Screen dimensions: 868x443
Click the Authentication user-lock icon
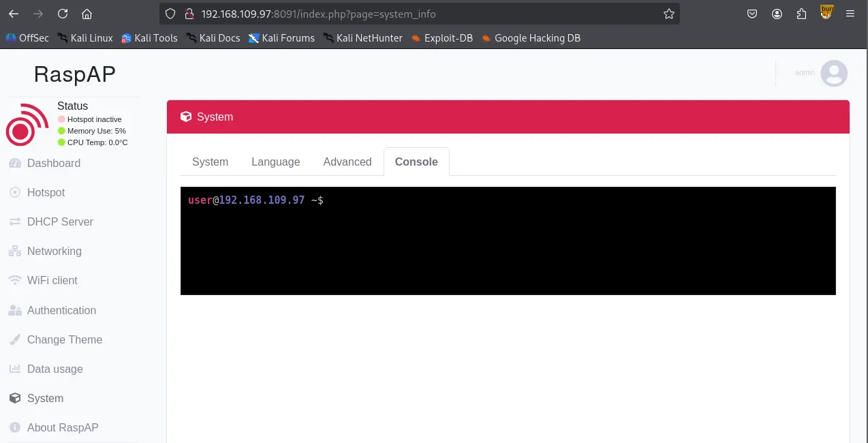pos(15,311)
